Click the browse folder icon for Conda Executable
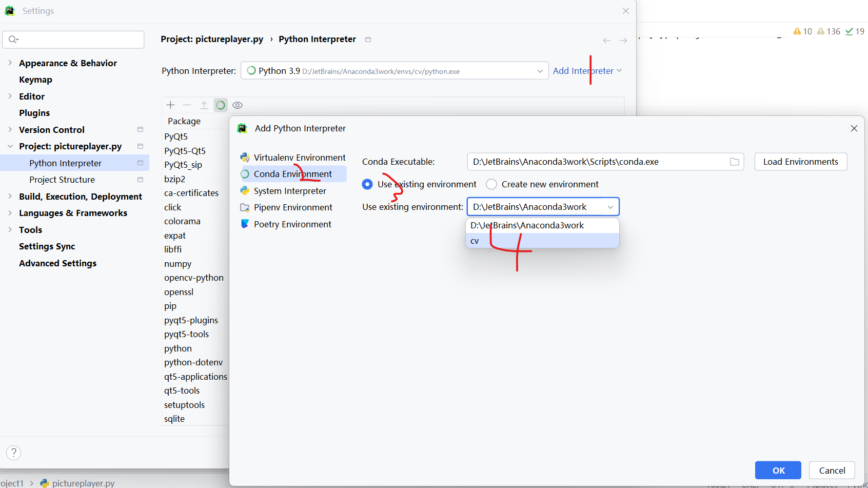 point(735,162)
